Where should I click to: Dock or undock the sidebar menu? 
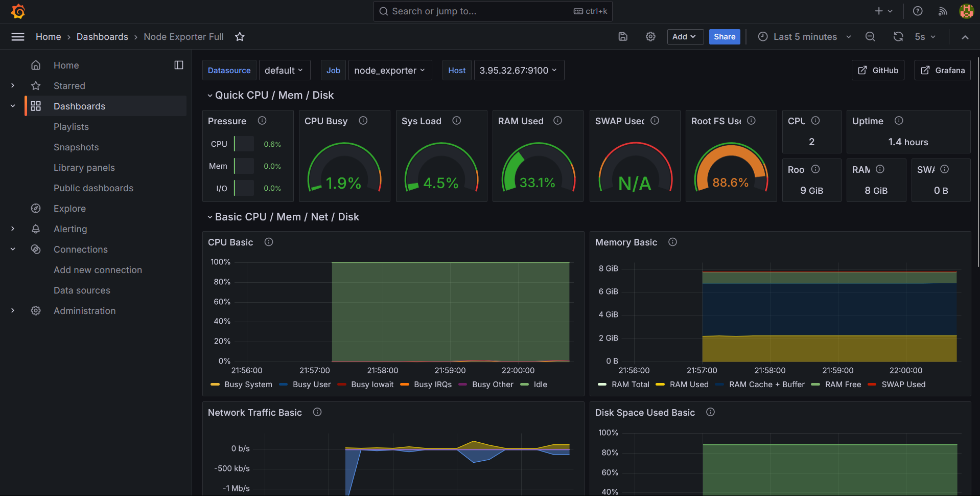tap(179, 65)
